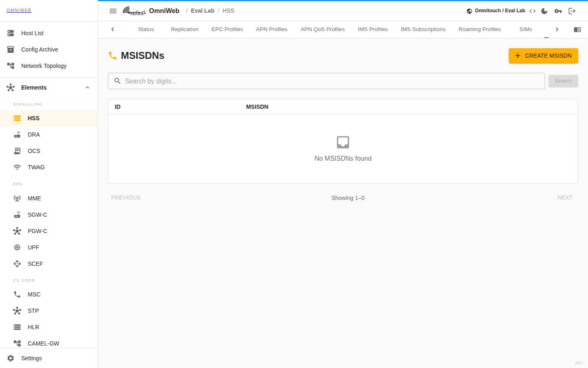Select MSC element in sidebar
The height and width of the screenshot is (368, 588).
tap(49, 294)
